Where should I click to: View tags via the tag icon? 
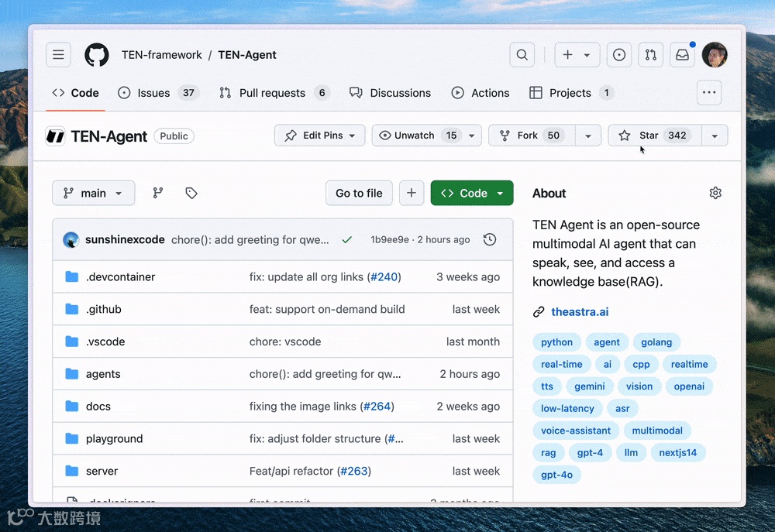tap(191, 193)
